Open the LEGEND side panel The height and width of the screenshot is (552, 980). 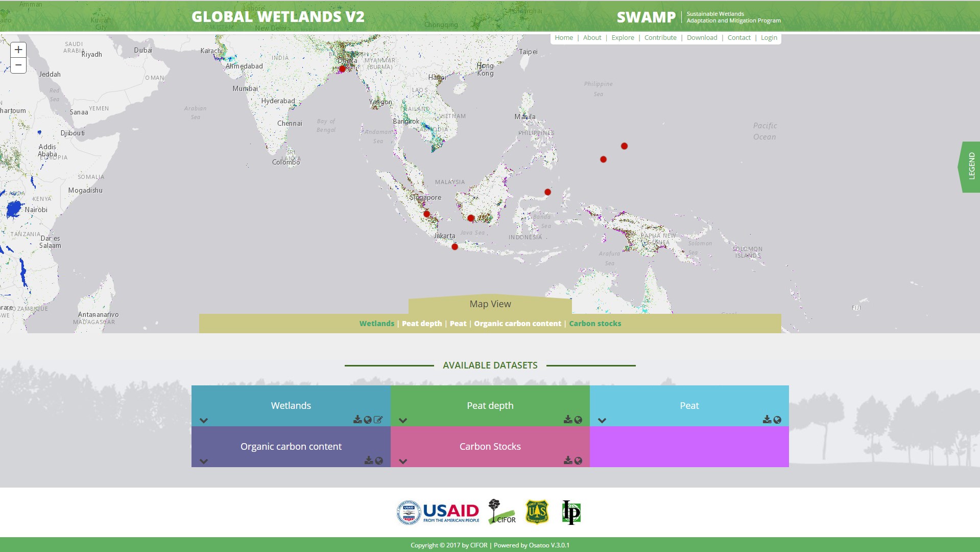970,167
